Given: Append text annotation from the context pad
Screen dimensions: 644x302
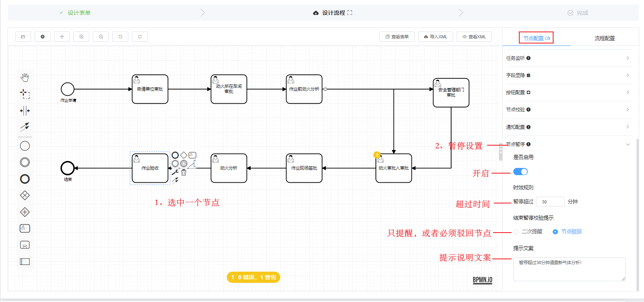Looking at the screenshot, I should 192,164.
